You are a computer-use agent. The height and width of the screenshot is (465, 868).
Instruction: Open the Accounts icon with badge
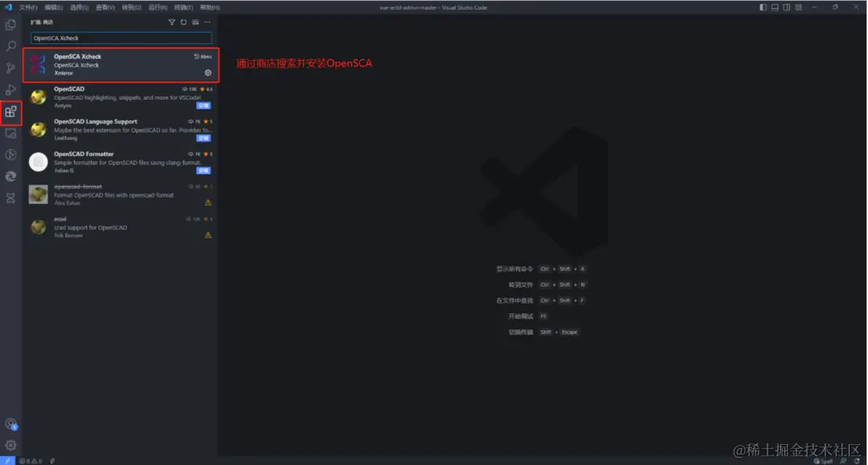tap(11, 424)
